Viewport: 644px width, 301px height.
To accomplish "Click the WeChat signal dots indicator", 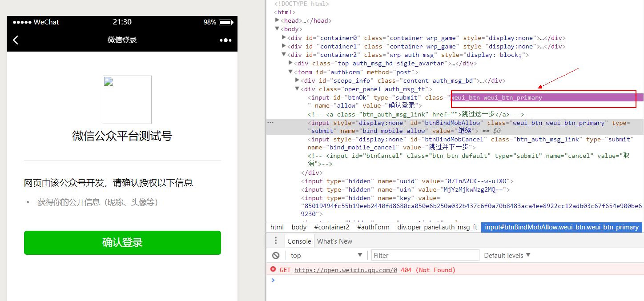I will pos(22,22).
